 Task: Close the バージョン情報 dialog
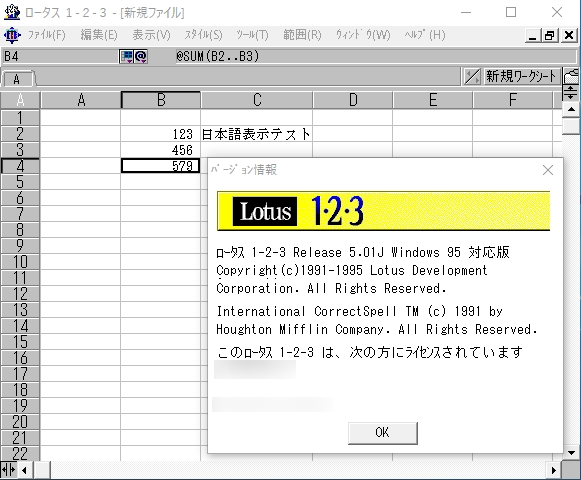pos(548,170)
